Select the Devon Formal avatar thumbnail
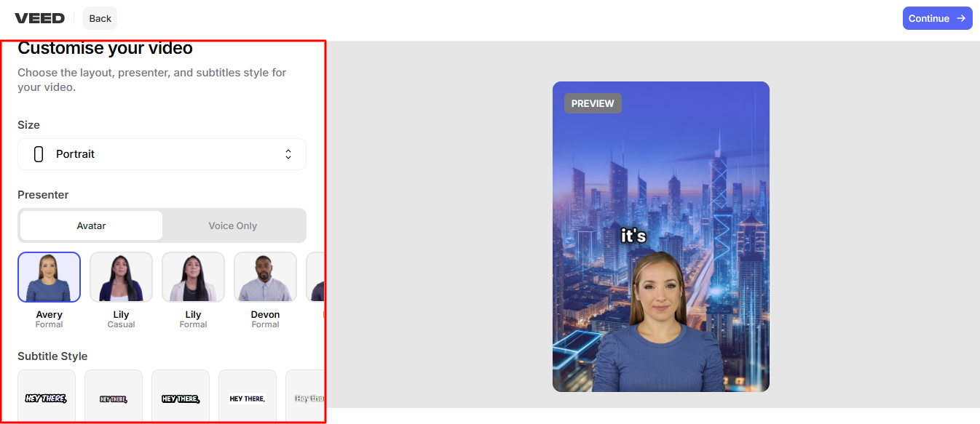The width and height of the screenshot is (980, 424). 265,277
